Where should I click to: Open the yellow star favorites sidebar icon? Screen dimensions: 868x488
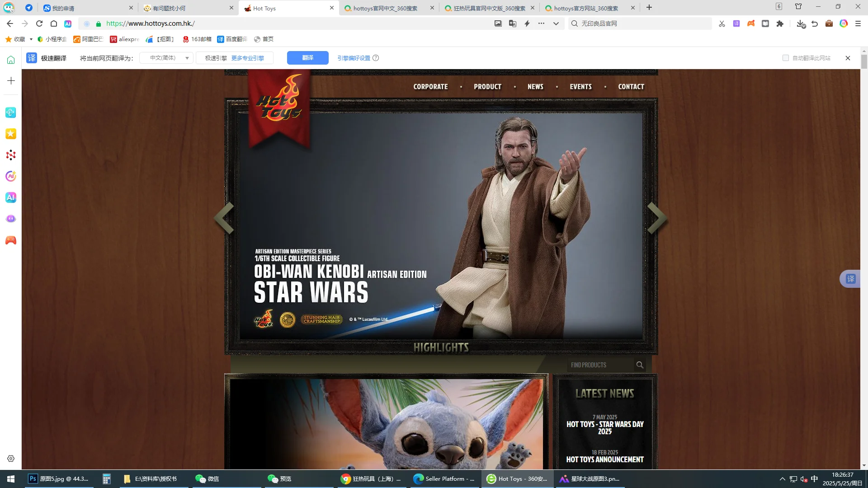(11, 134)
